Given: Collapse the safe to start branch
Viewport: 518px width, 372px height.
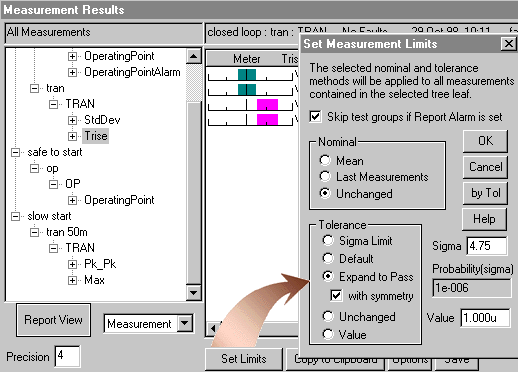Looking at the screenshot, I should 15,152.
